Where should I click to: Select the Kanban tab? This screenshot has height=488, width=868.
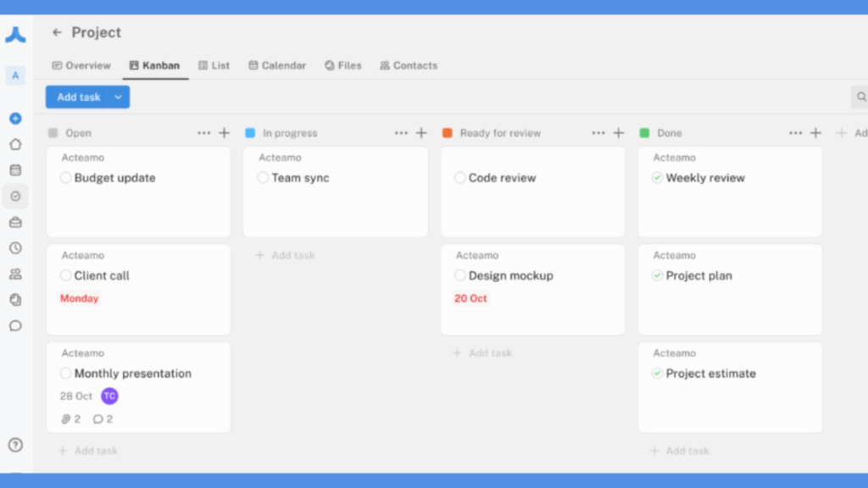tap(154, 65)
